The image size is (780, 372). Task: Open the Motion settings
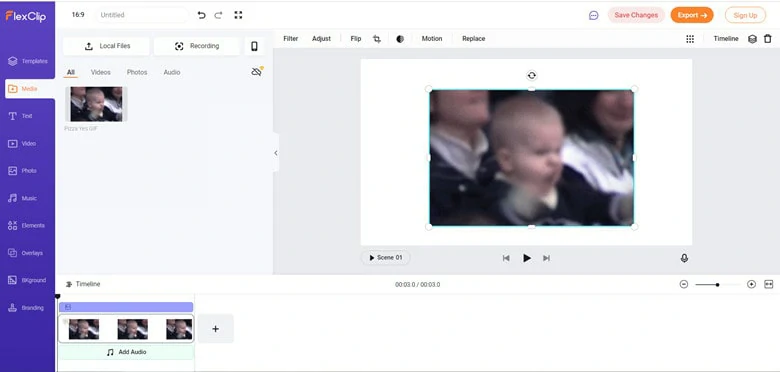click(x=432, y=39)
